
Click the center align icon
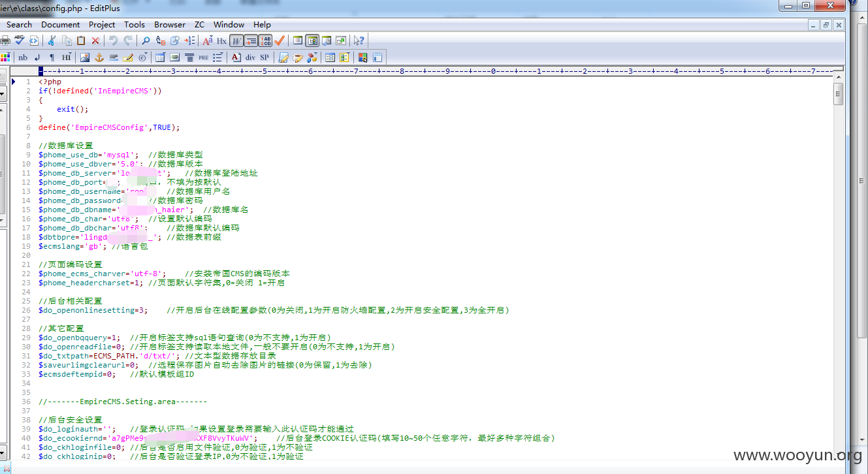(x=189, y=57)
